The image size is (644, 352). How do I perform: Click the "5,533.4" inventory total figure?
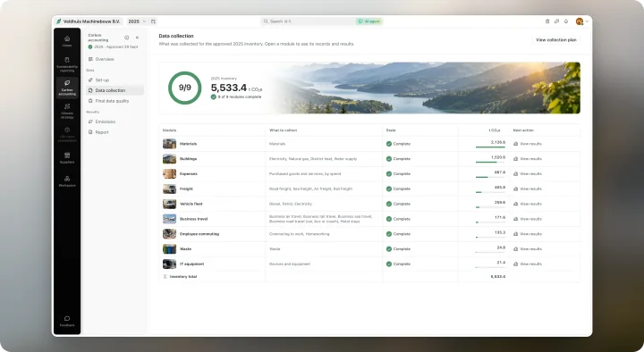[229, 88]
